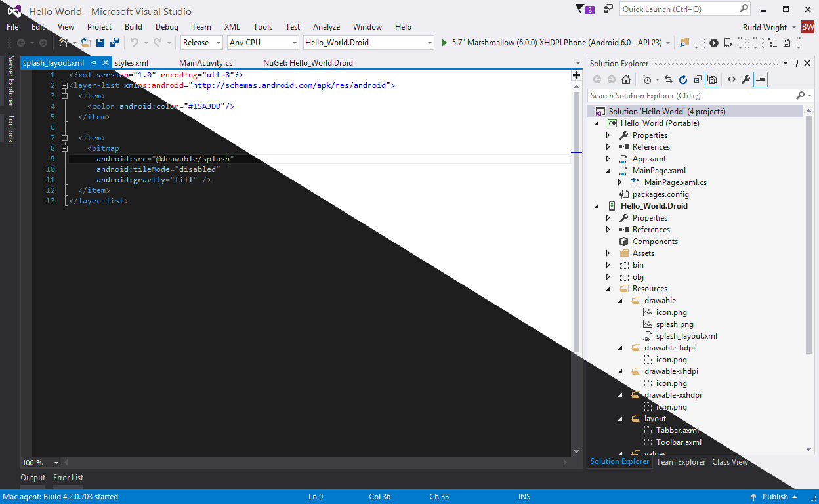Viewport: 819px width, 504px height.
Task: Click the Publish button in status bar
Action: [775, 497]
